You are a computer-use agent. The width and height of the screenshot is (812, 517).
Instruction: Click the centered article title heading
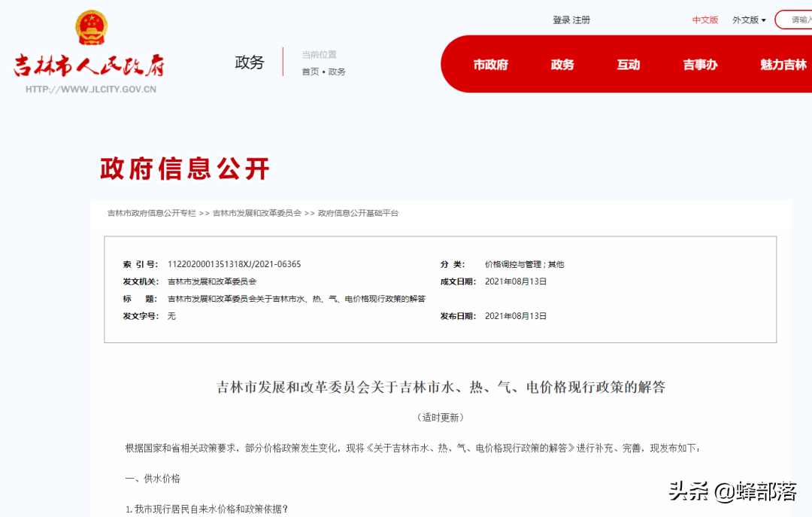click(x=441, y=387)
